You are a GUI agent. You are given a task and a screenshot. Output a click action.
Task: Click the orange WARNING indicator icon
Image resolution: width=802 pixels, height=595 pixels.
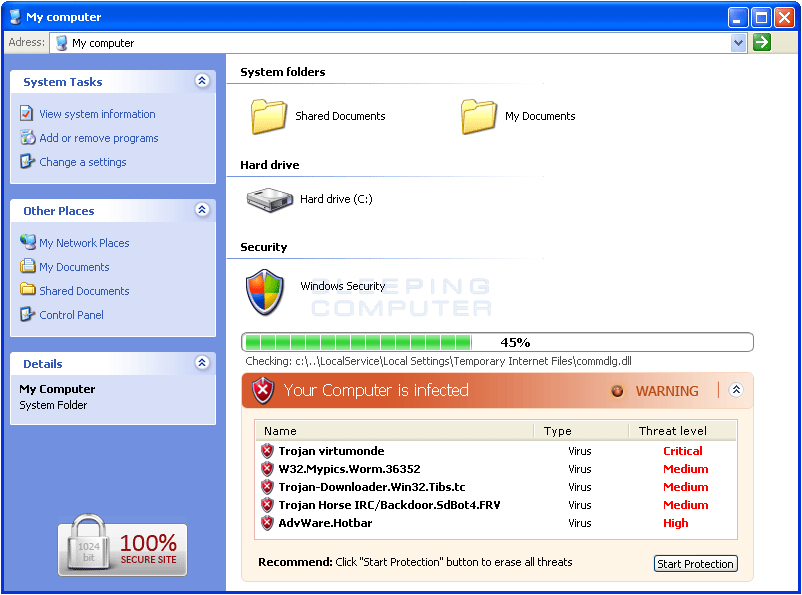pos(617,391)
